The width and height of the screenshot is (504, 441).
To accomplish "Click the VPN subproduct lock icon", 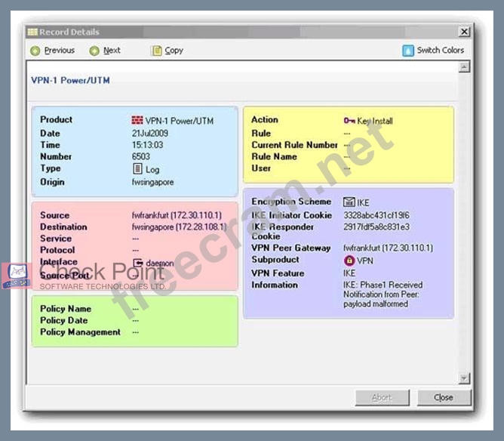I will (x=349, y=261).
